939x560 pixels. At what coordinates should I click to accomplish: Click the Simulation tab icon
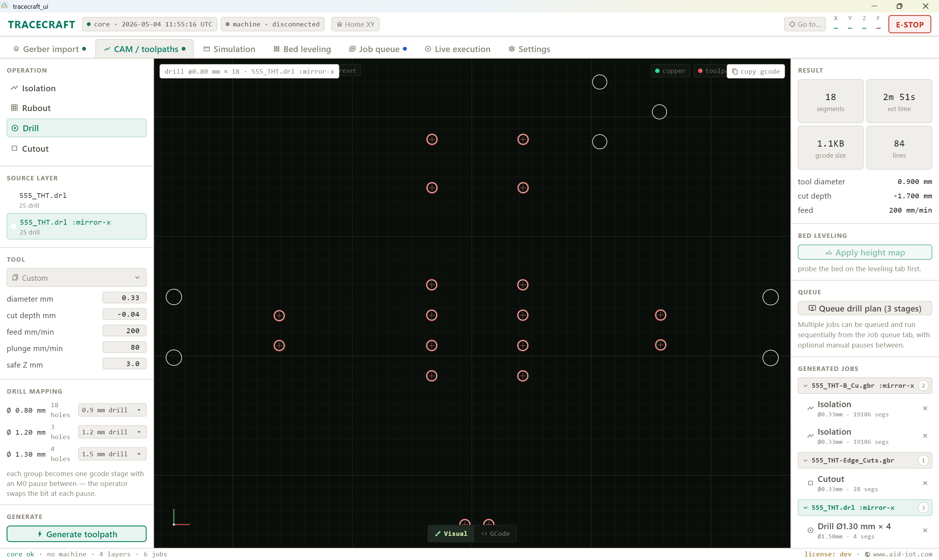[207, 49]
